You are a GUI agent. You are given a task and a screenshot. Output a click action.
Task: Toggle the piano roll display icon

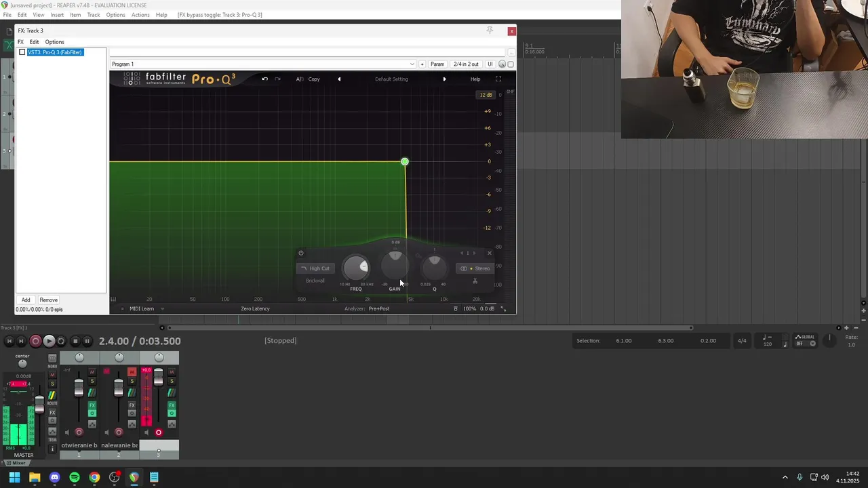tap(113, 299)
